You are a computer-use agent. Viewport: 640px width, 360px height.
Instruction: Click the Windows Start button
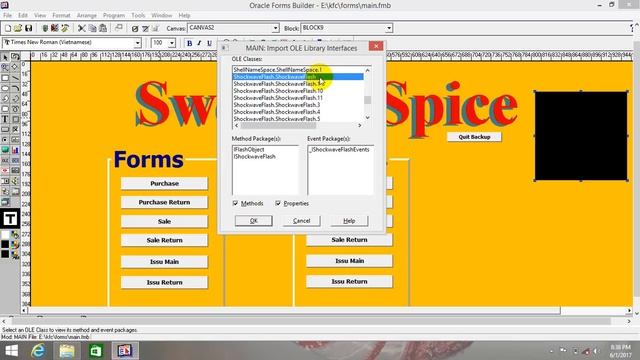(11, 351)
